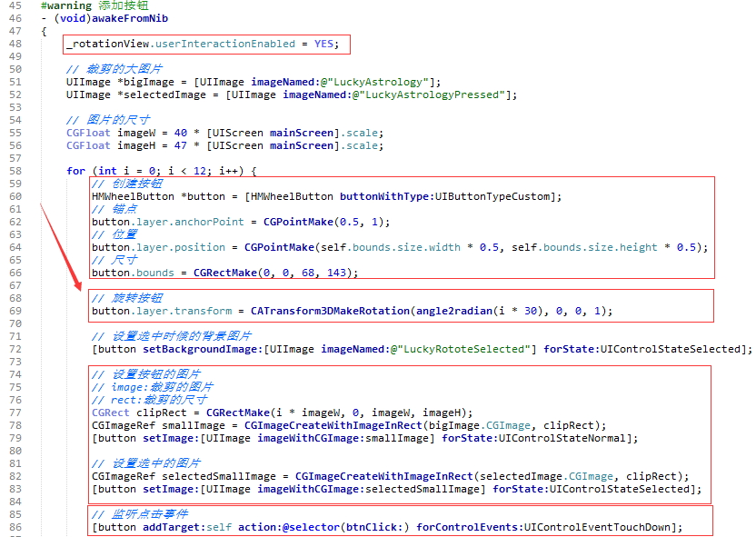The height and width of the screenshot is (537, 756).
Task: Click the comment "// 创建按钮"
Action: pyautogui.click(x=127, y=184)
